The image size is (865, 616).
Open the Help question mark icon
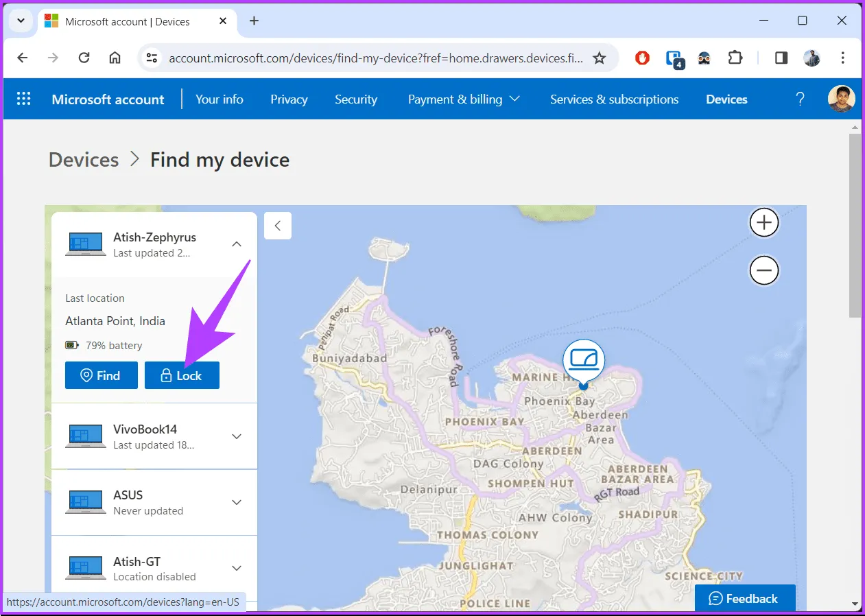tap(800, 99)
